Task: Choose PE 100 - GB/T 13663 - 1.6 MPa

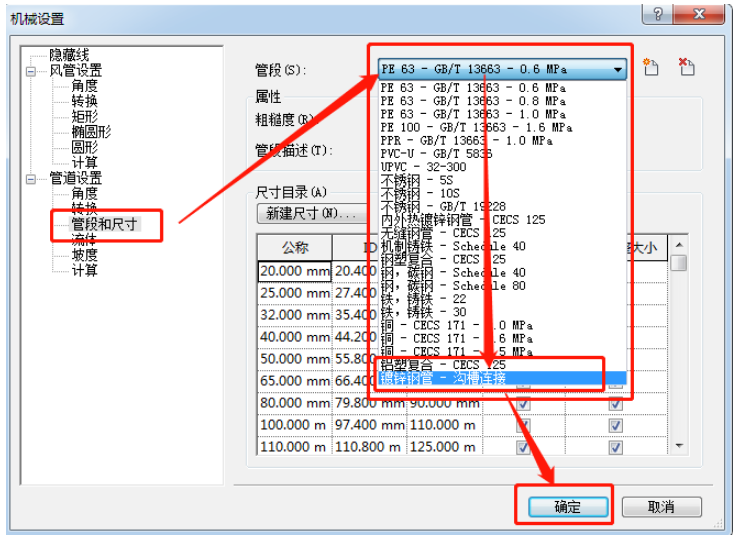Action: (x=503, y=127)
